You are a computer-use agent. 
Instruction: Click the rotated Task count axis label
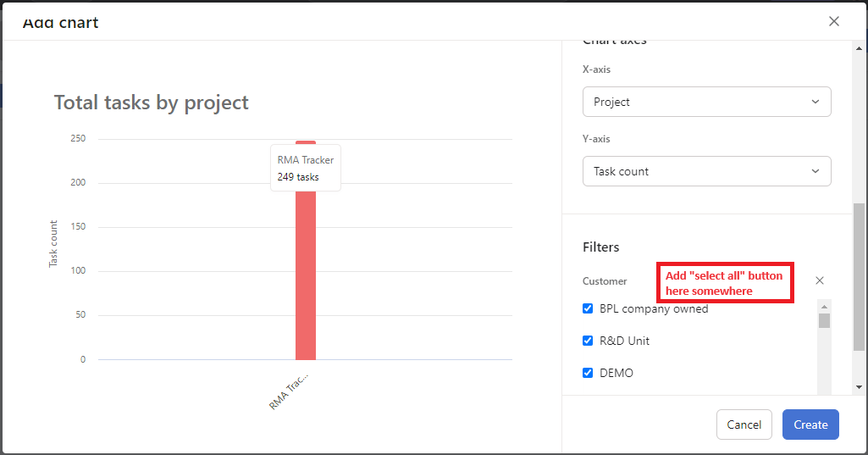point(53,244)
